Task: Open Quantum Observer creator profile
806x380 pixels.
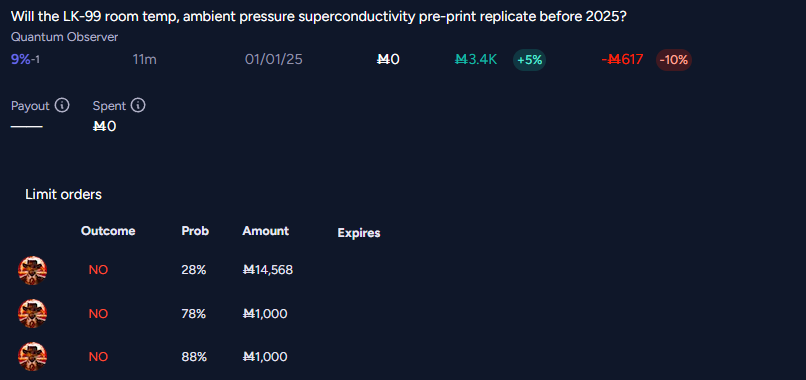Action: pyautogui.click(x=64, y=37)
